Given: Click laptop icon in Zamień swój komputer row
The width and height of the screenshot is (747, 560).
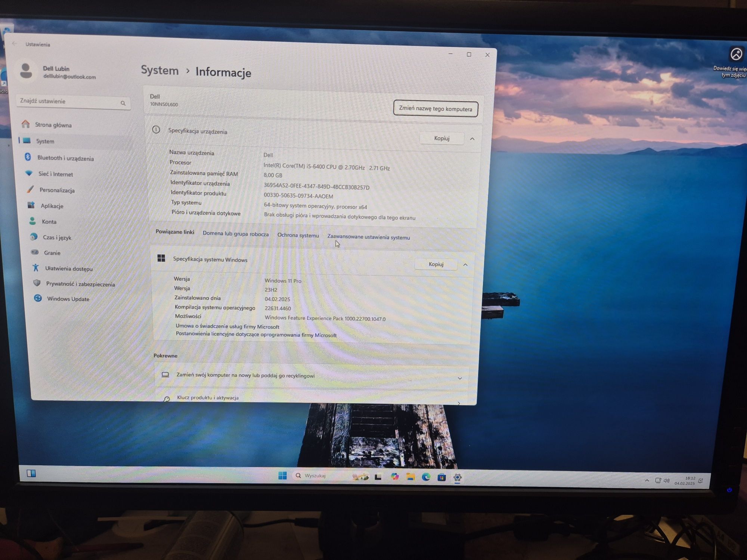Looking at the screenshot, I should click(x=165, y=374).
